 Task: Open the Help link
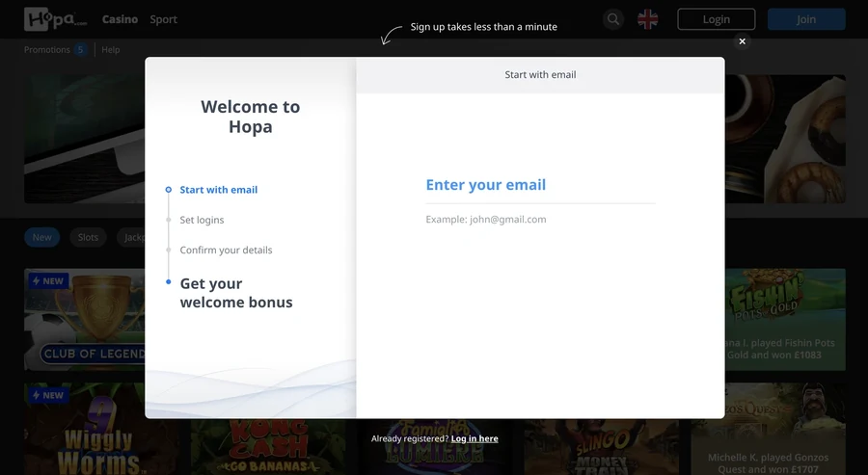[x=111, y=50]
